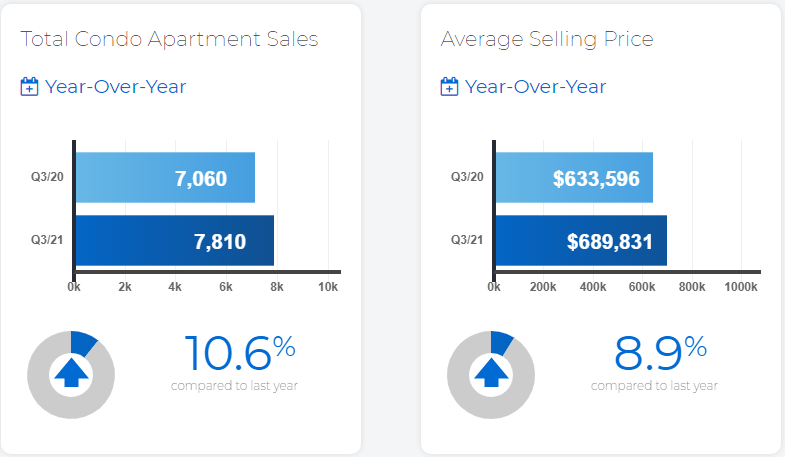Select the Q3/21 bar showing 7,810
This screenshot has width=785, height=457.
pyautogui.click(x=175, y=240)
